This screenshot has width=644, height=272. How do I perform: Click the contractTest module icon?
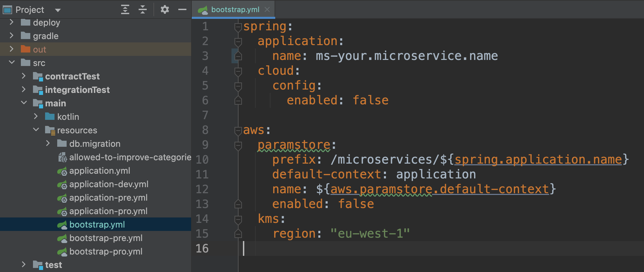pos(38,76)
